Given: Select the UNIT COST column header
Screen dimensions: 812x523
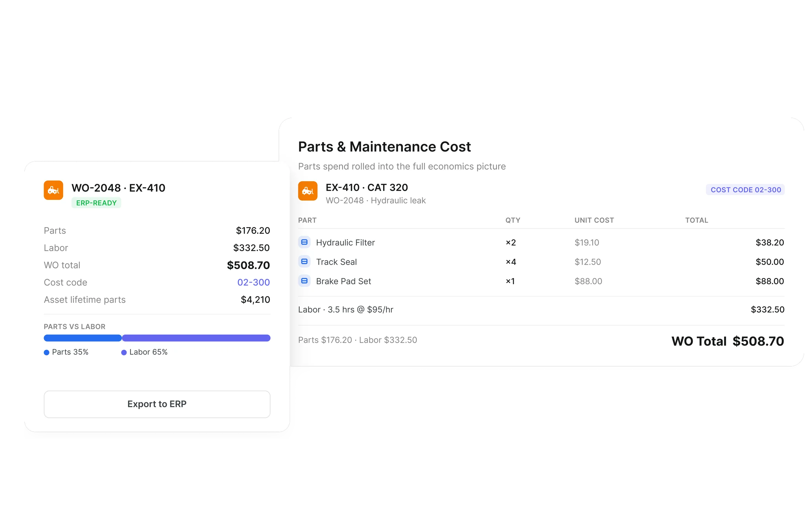Looking at the screenshot, I should click(x=594, y=220).
